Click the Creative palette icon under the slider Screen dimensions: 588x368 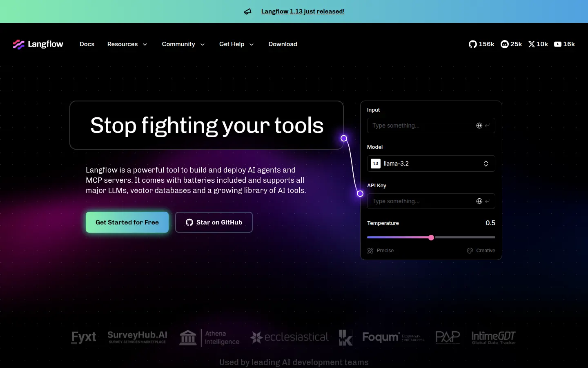point(470,251)
